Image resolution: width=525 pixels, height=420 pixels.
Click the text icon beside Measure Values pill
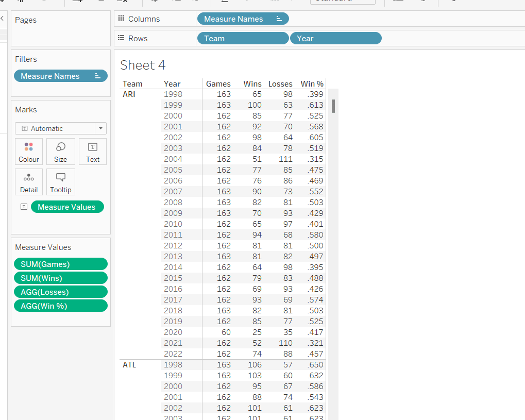(x=23, y=207)
